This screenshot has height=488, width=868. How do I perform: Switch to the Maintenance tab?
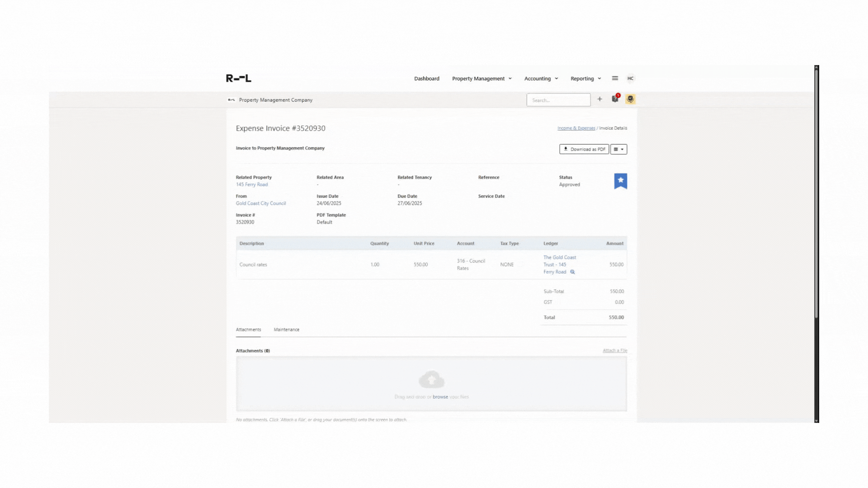pos(286,329)
